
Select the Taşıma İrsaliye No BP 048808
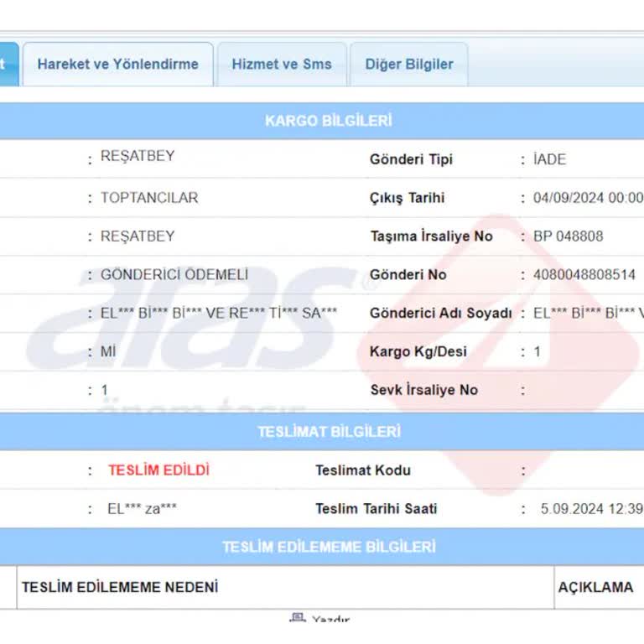pyautogui.click(x=568, y=236)
